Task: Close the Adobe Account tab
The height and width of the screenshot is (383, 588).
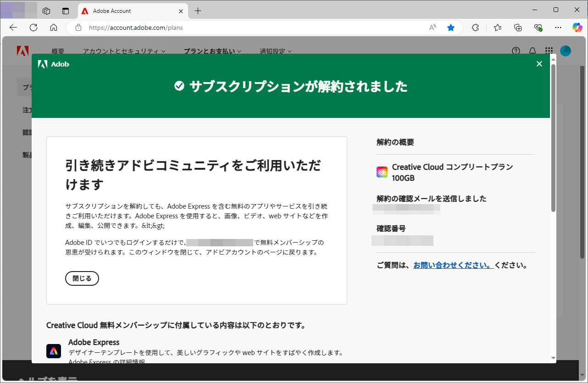Action: point(181,11)
